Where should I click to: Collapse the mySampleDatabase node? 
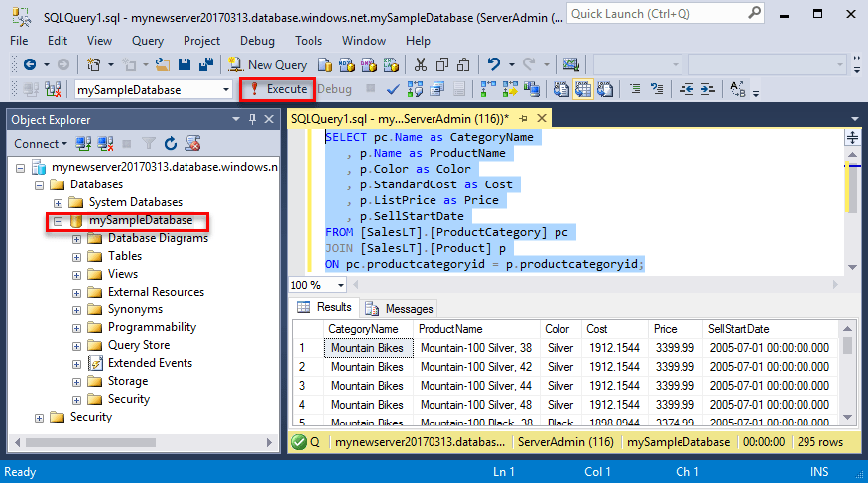[x=59, y=221]
